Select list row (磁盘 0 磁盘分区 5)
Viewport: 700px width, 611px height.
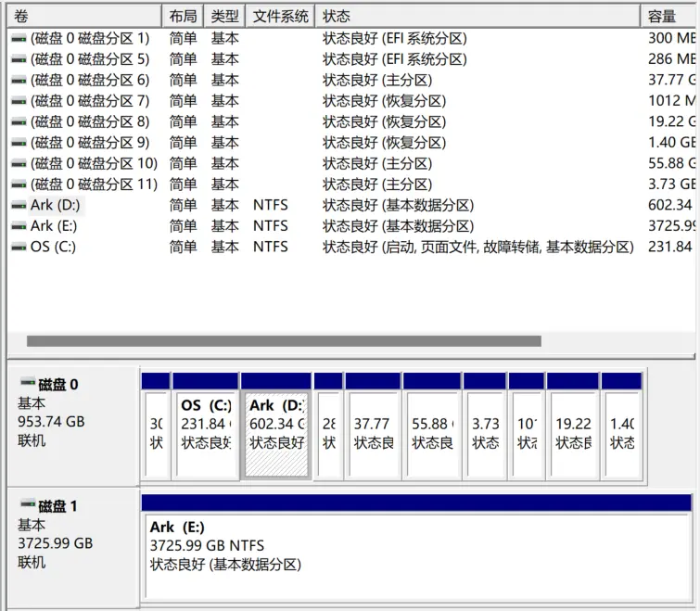click(x=350, y=59)
